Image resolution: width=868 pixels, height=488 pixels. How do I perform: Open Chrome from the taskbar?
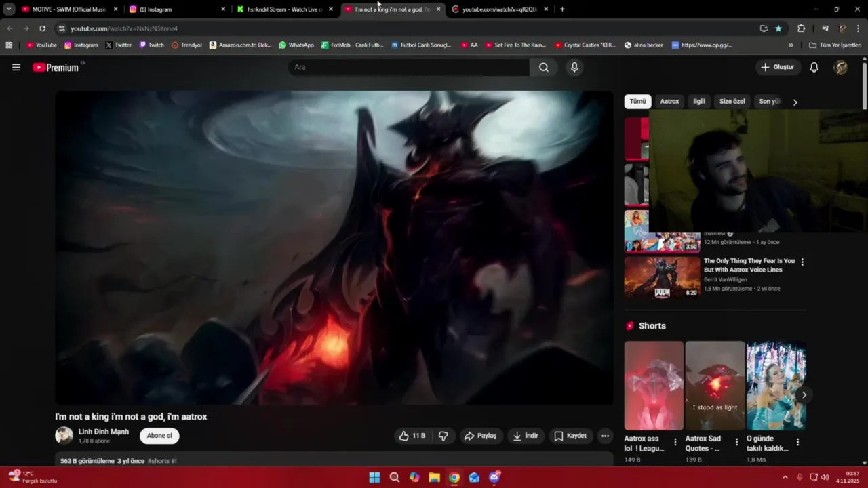click(454, 477)
